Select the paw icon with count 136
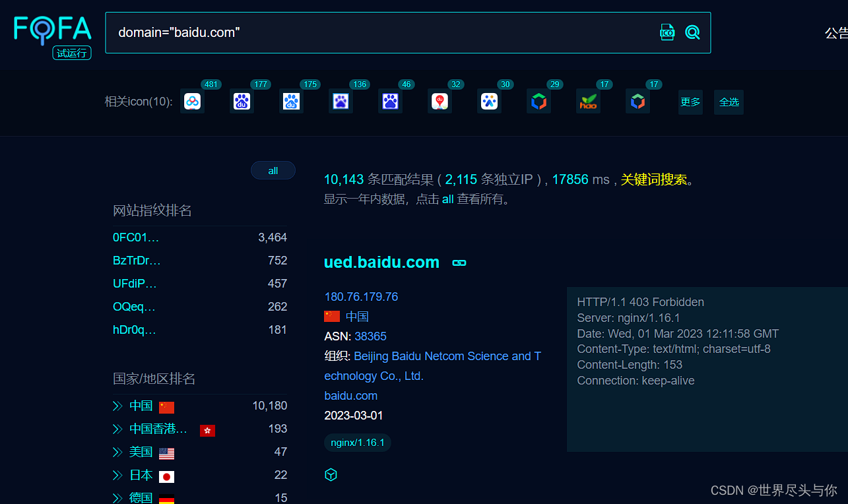The width and height of the screenshot is (848, 504). pyautogui.click(x=341, y=102)
